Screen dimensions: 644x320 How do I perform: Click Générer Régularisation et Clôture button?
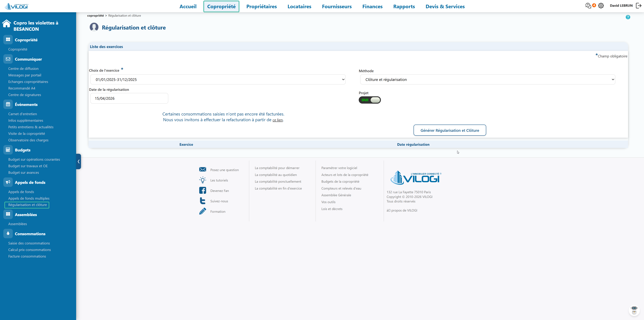[450, 130]
